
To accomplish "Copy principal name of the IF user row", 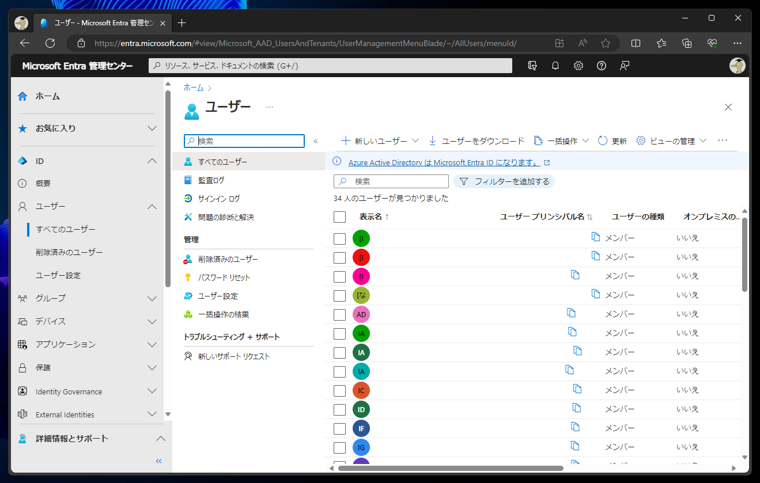I will tap(575, 427).
